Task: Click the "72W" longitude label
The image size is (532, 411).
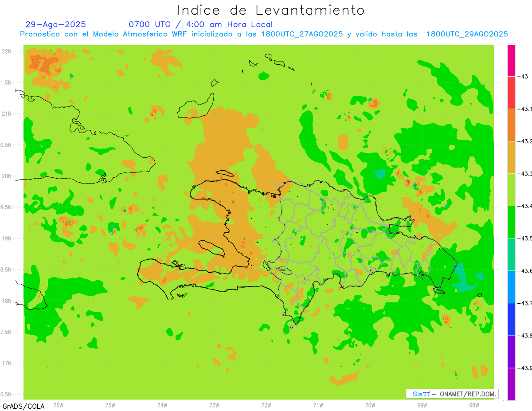Action: tap(266, 405)
